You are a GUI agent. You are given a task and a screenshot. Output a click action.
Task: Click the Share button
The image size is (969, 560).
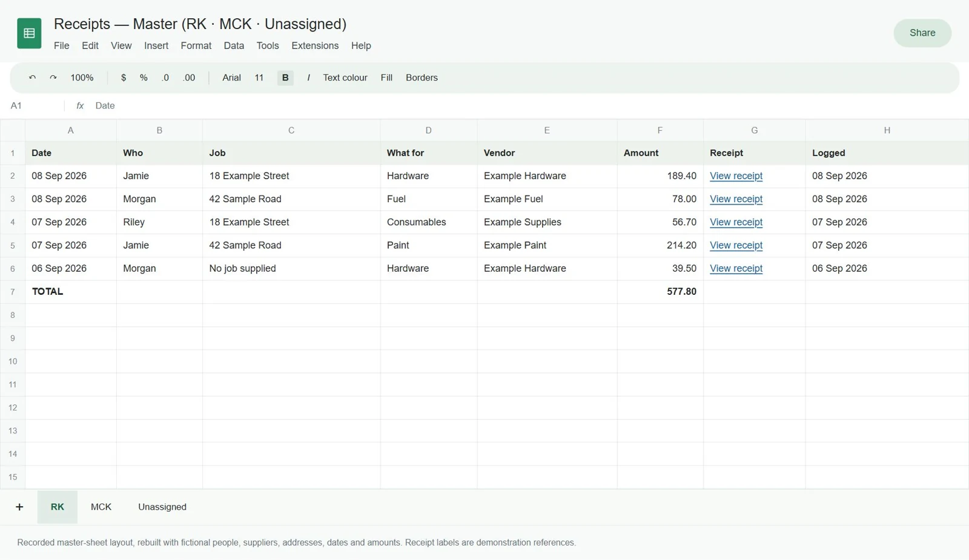pos(922,33)
